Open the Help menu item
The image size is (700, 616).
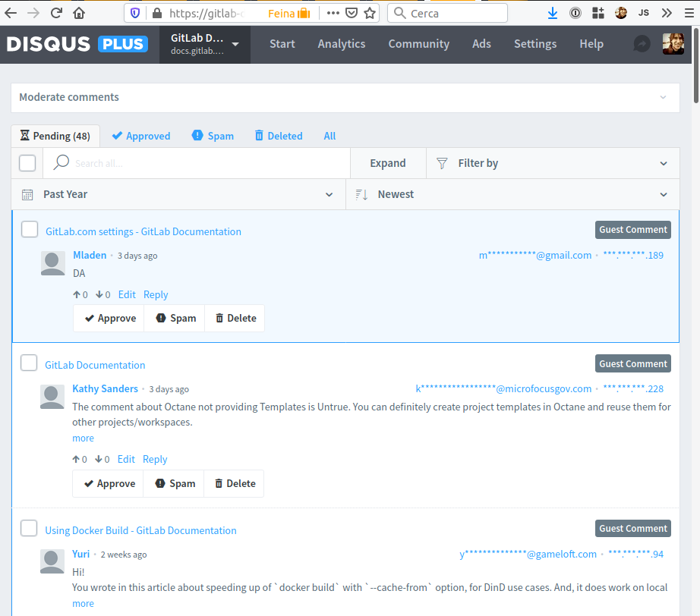pos(591,44)
